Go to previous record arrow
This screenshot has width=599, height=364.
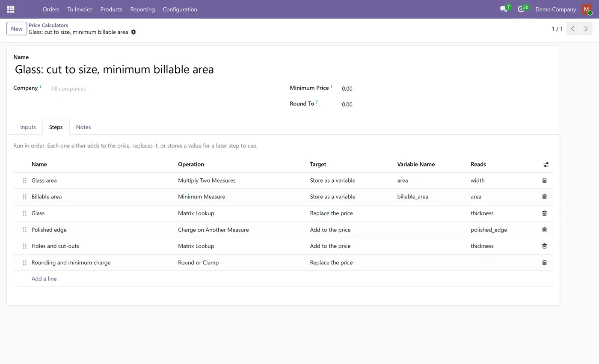572,29
